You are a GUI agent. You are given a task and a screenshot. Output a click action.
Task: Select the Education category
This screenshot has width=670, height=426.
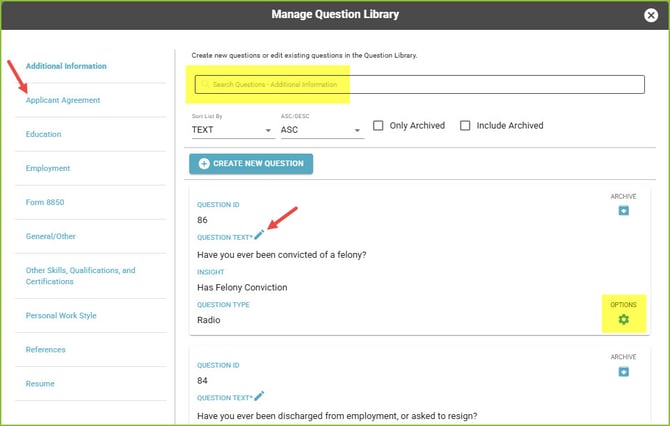tap(44, 134)
